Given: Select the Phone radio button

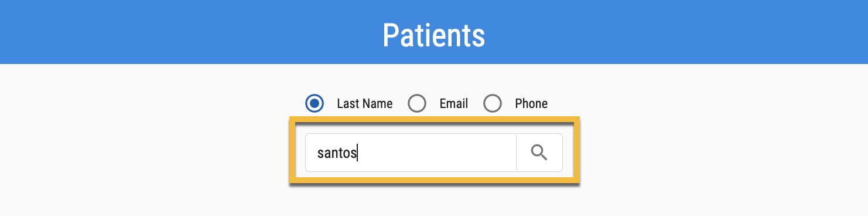Looking at the screenshot, I should (493, 103).
